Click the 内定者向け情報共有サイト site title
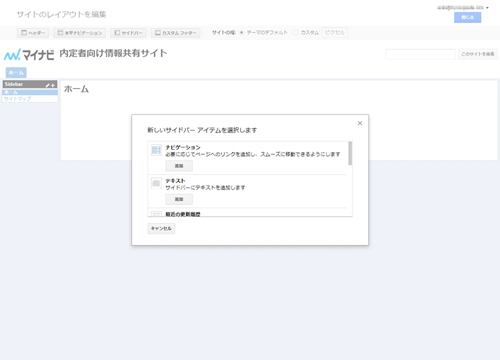This screenshot has height=360, width=500. point(113,53)
